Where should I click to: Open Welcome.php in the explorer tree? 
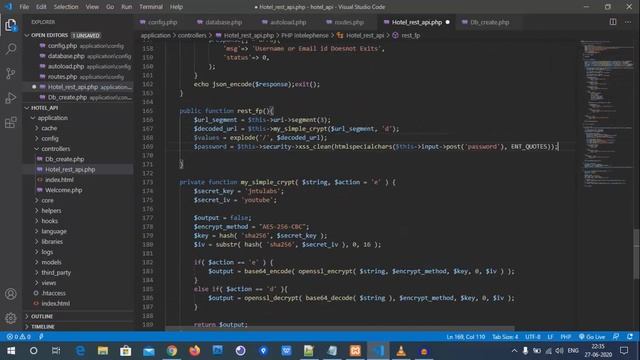tap(63, 190)
